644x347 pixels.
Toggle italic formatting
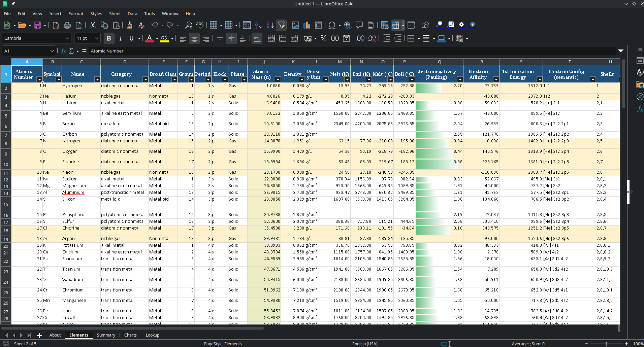[x=120, y=38]
